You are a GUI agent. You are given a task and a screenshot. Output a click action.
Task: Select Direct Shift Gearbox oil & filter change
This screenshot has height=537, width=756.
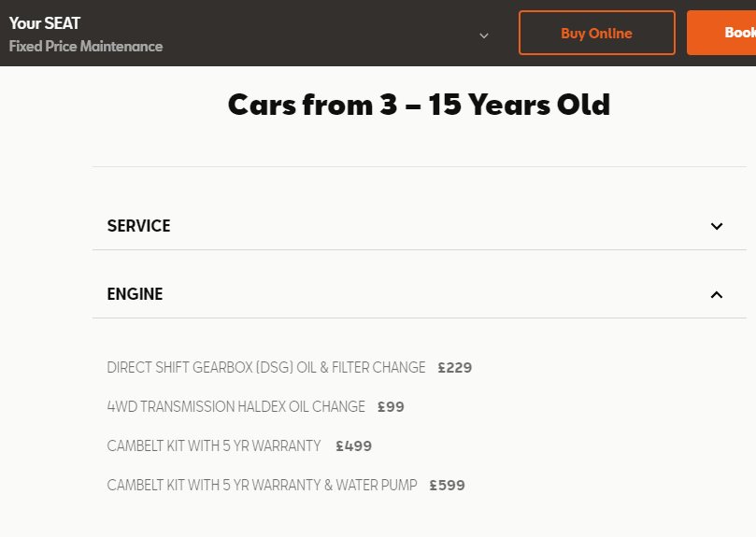[266, 368]
